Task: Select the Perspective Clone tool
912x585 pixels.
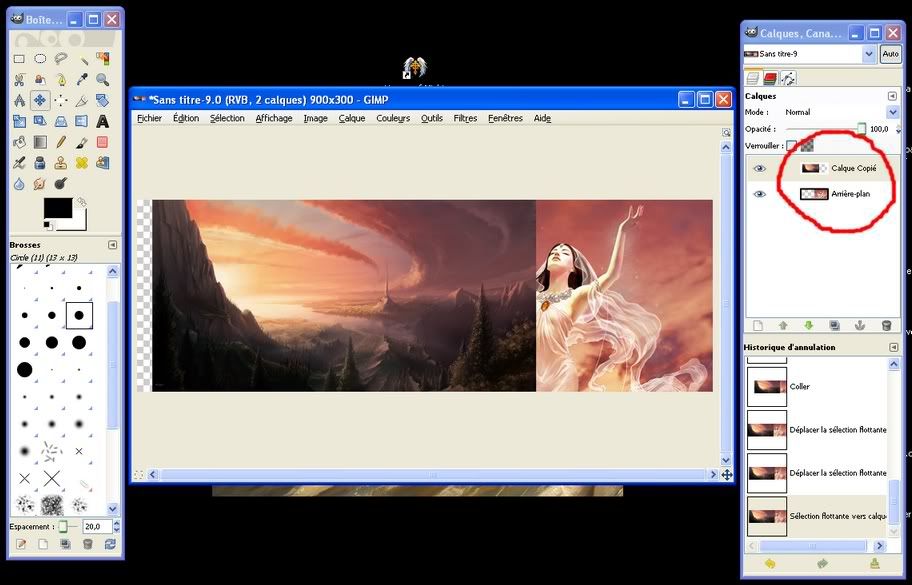Action: [103, 163]
